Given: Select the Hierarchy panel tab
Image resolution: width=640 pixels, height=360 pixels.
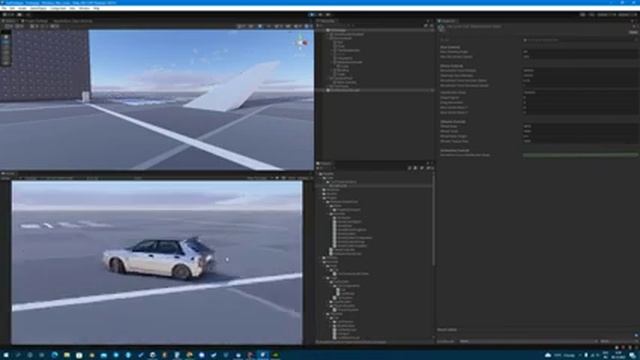Looking at the screenshot, I should coord(326,21).
